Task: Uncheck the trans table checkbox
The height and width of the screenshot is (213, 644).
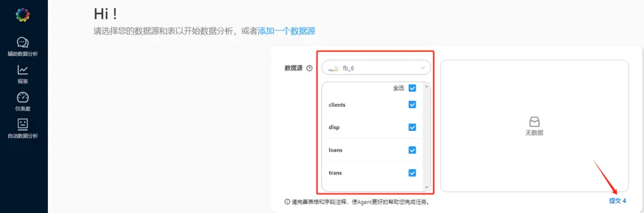Action: point(412,173)
